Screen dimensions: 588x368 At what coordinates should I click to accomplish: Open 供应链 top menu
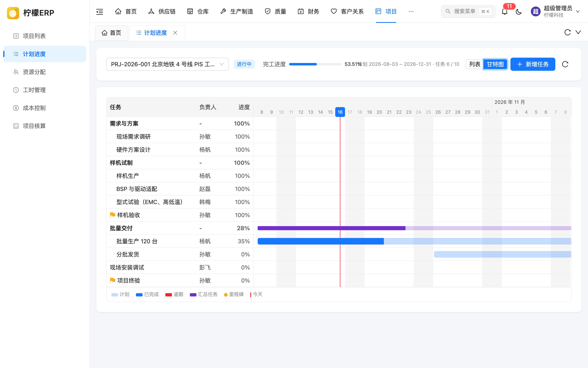[x=162, y=11]
